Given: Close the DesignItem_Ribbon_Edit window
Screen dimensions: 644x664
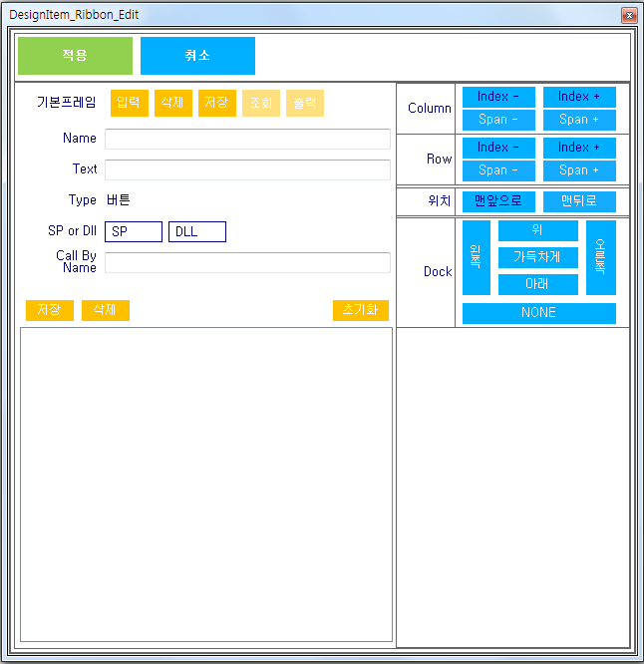Looking at the screenshot, I should [629, 15].
